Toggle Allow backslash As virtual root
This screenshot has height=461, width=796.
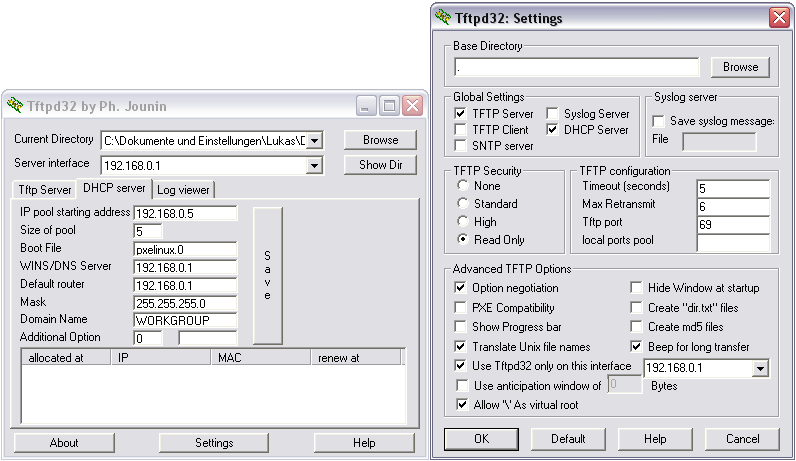coord(462,405)
